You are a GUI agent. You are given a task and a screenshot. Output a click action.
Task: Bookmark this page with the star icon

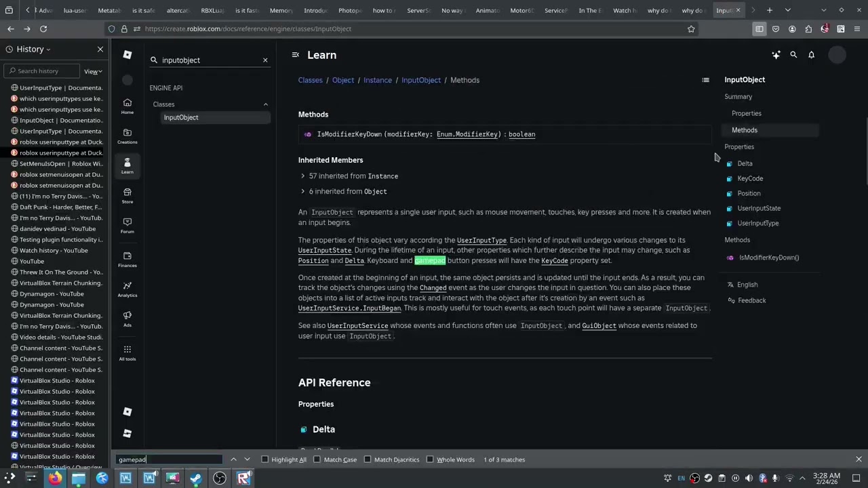[x=691, y=29]
